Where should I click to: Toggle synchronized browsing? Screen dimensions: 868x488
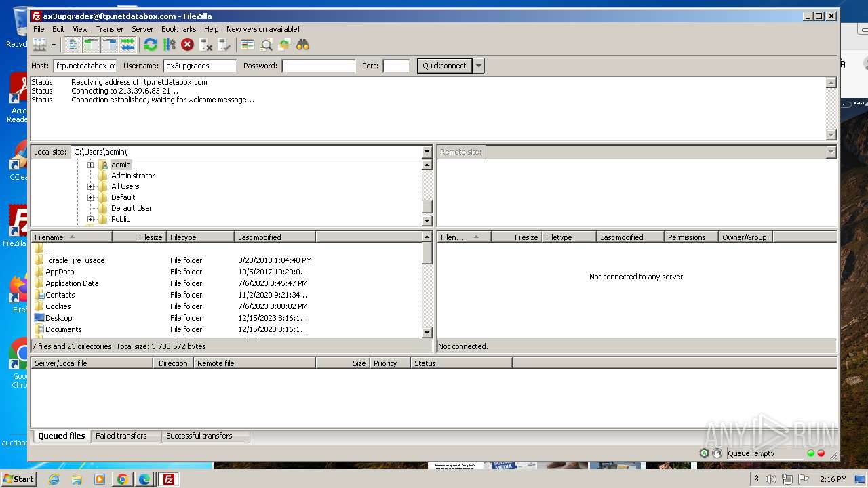coord(284,45)
